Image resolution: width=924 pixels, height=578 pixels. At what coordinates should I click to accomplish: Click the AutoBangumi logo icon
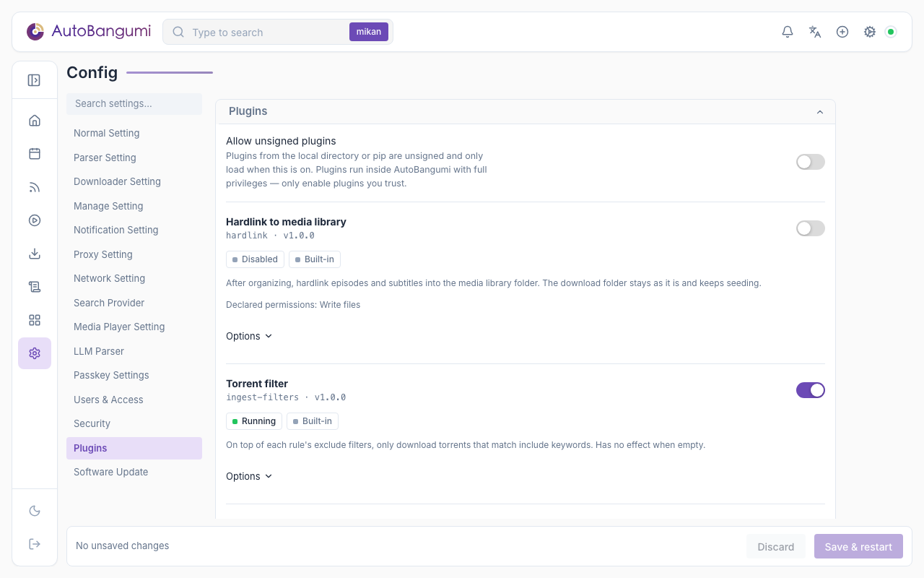35,32
